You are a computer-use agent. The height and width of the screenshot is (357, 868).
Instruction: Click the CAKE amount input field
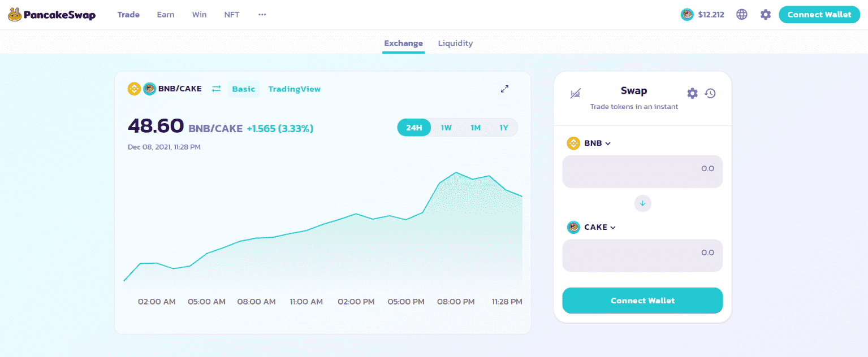642,255
